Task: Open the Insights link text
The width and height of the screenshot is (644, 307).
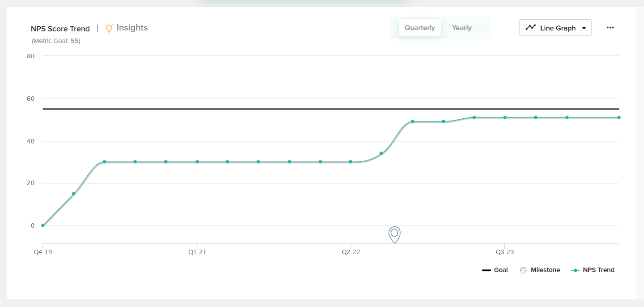Action: click(x=132, y=28)
